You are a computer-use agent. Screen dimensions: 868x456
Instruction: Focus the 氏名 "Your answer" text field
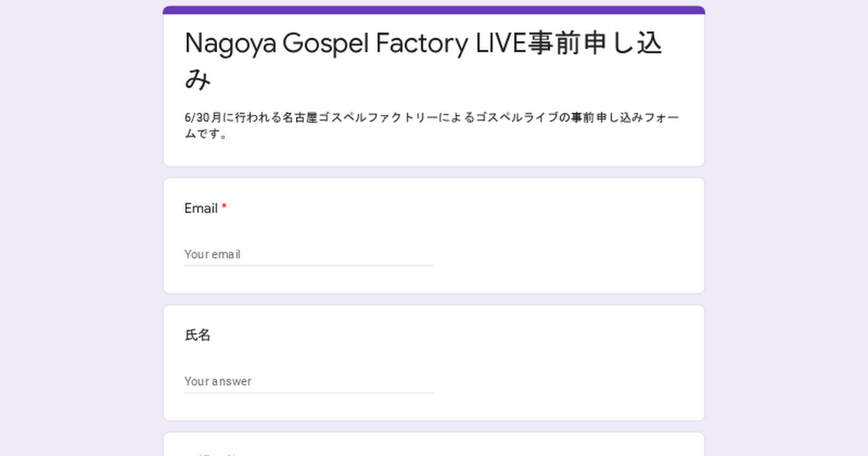point(309,381)
